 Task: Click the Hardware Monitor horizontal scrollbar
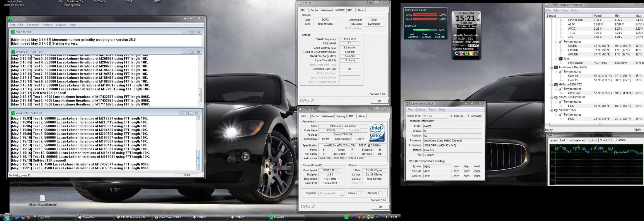pos(594,124)
